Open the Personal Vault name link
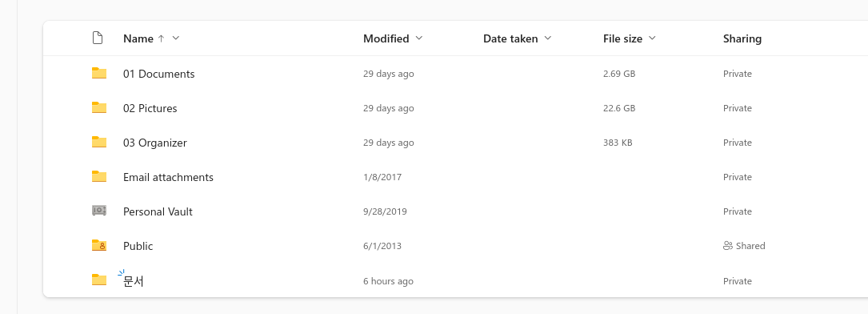Viewport: 868px width, 314px height. 158,211
